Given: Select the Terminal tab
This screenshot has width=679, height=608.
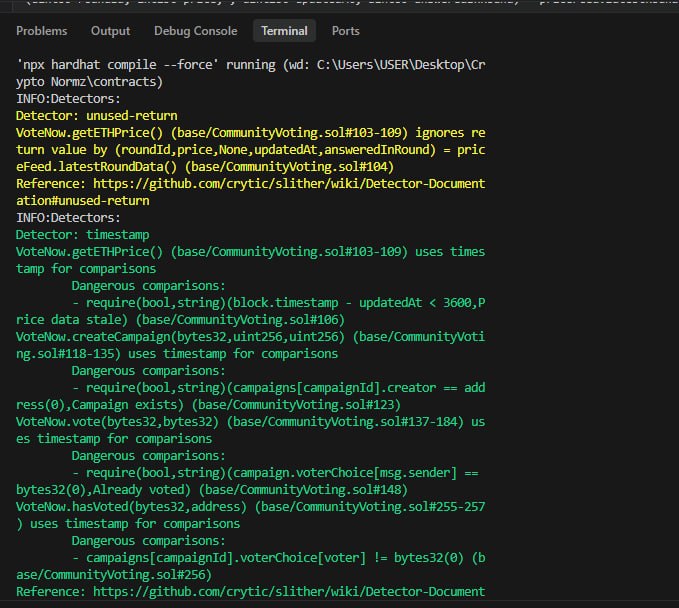Looking at the screenshot, I should pyautogui.click(x=284, y=31).
